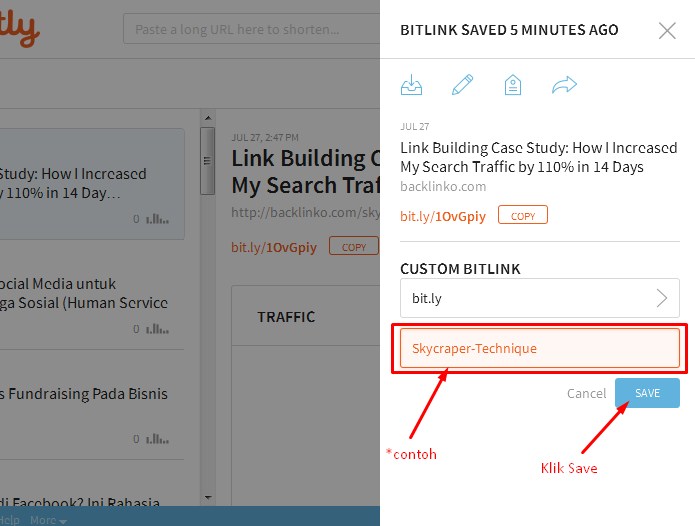Viewport: 695px width, 526px height.
Task: Copy the bitlink in the main view
Action: 354,246
